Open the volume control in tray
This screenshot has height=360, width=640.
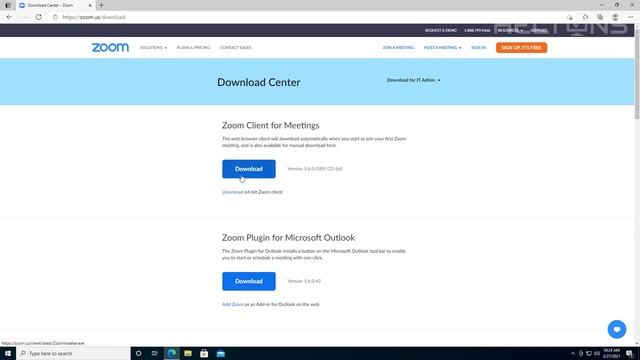[597, 353]
